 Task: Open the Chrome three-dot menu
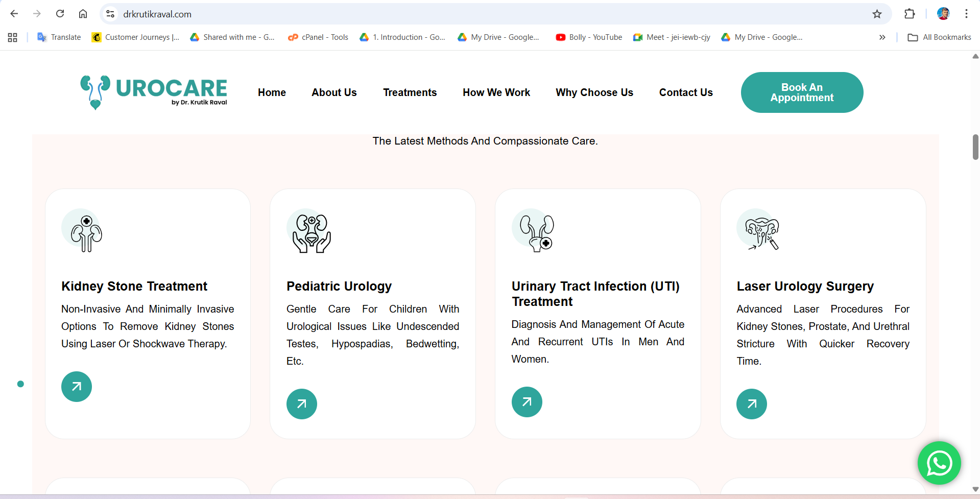pos(966,14)
